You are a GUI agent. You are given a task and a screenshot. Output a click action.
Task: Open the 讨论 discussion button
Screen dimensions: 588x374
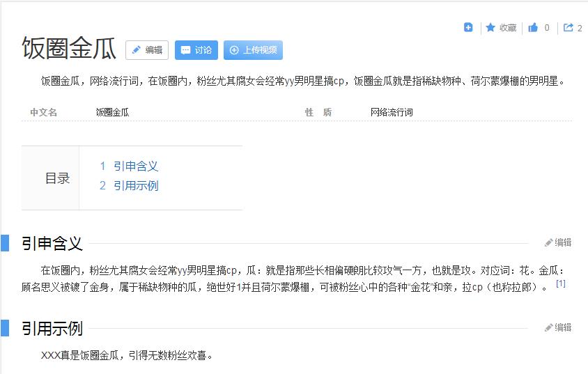(196, 50)
